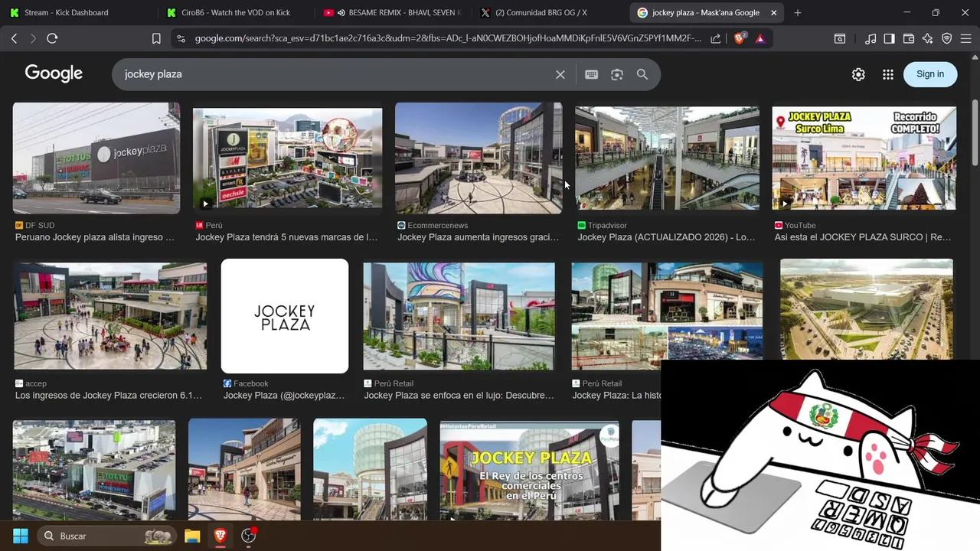Open Windows Start menu
Screen dimensions: 980x551
pos(20,536)
